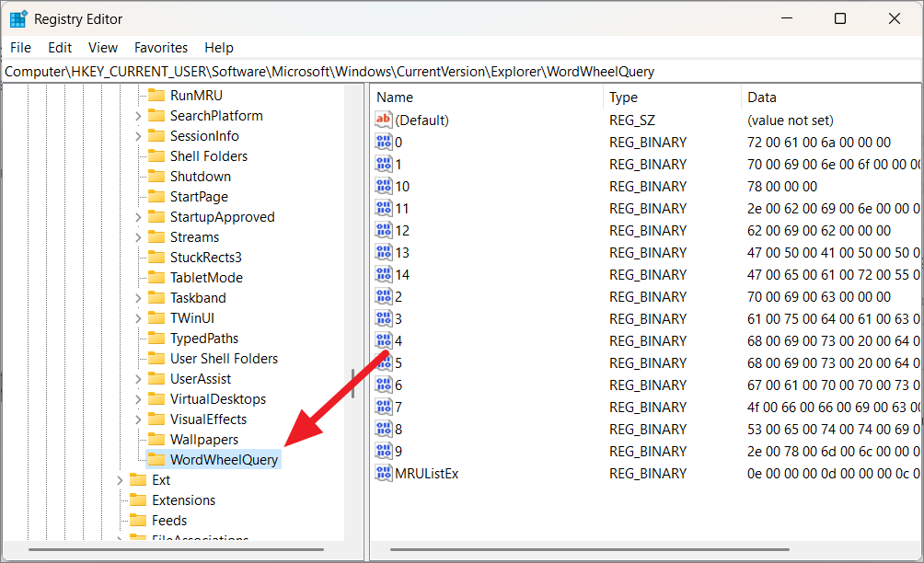Click the SessionInfo folder icon
The width and height of the screenshot is (924, 563).
tap(156, 136)
